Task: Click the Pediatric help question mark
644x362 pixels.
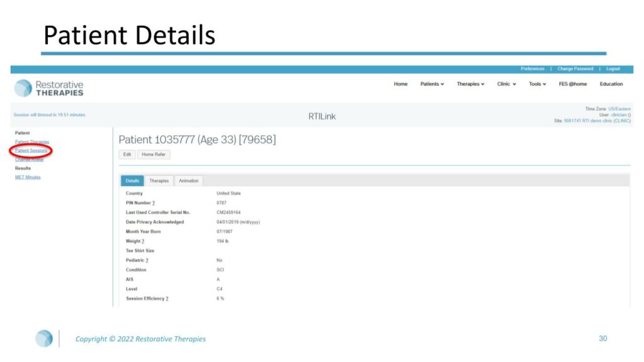Action: tap(147, 260)
